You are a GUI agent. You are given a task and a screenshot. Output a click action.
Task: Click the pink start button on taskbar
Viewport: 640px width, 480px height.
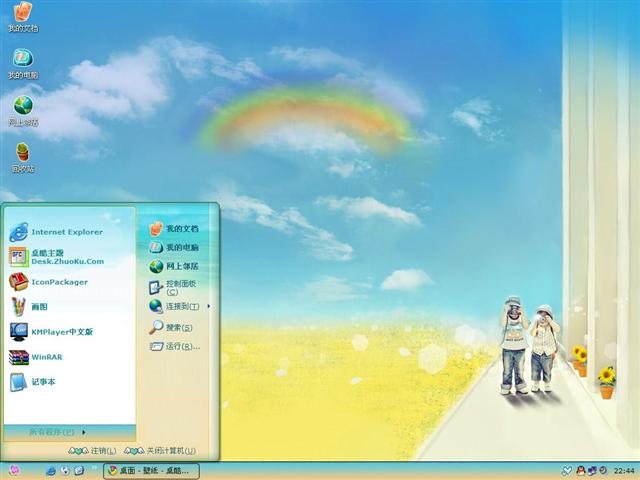[x=14, y=471]
